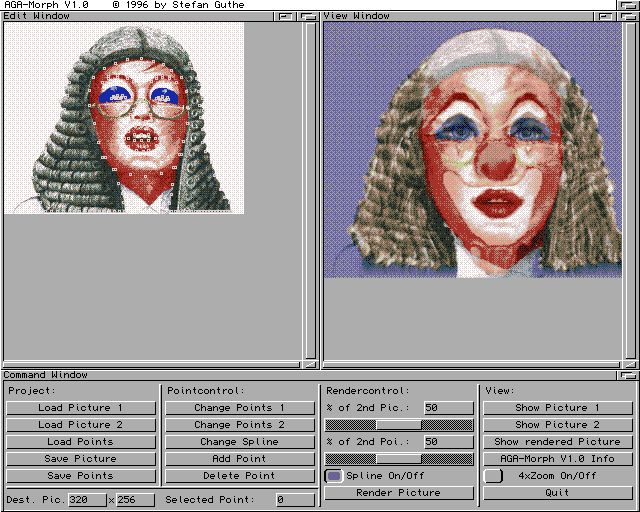Screen dimensions: 640x512
Task: Select Change Points 2
Action: click(x=240, y=425)
